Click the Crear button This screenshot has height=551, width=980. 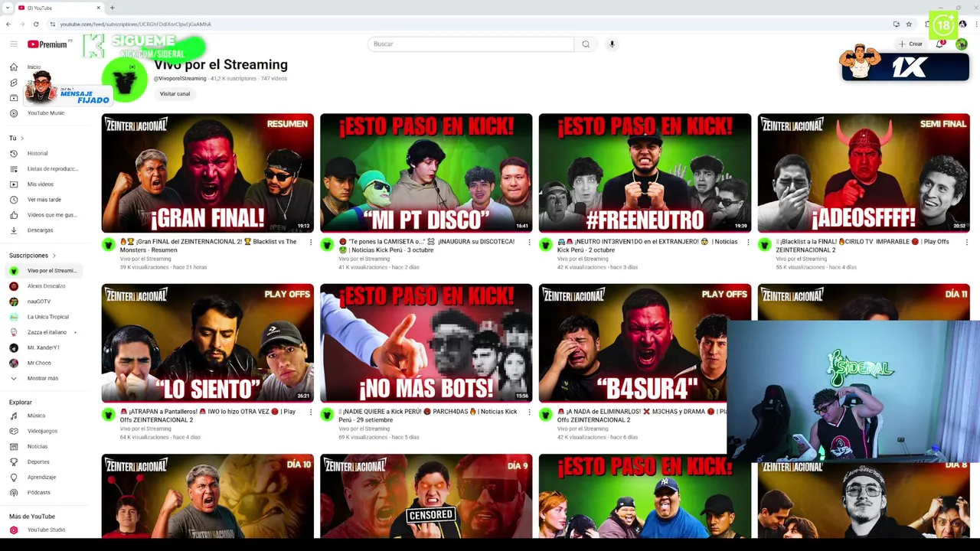click(x=911, y=44)
